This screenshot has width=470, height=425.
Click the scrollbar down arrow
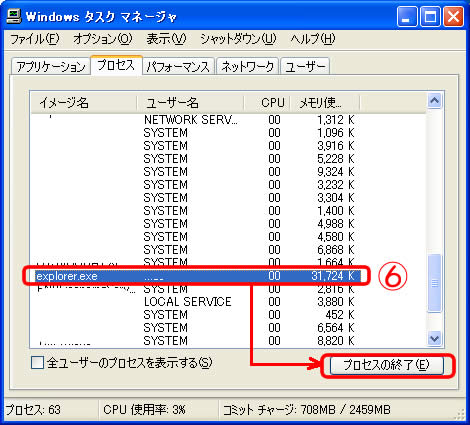point(435,339)
